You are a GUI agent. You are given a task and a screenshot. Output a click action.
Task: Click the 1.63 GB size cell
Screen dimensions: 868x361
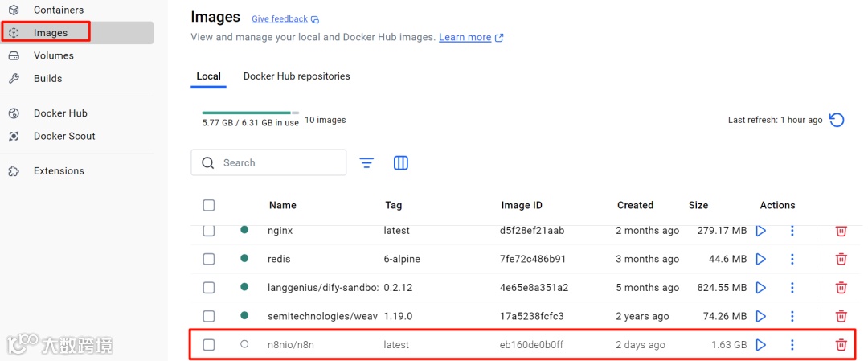pyautogui.click(x=729, y=345)
